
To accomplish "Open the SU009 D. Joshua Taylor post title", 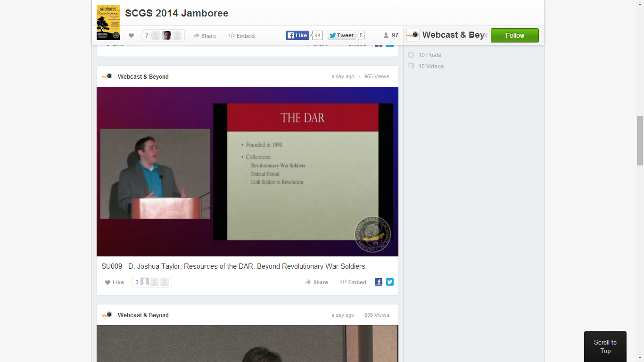I will click(x=233, y=266).
